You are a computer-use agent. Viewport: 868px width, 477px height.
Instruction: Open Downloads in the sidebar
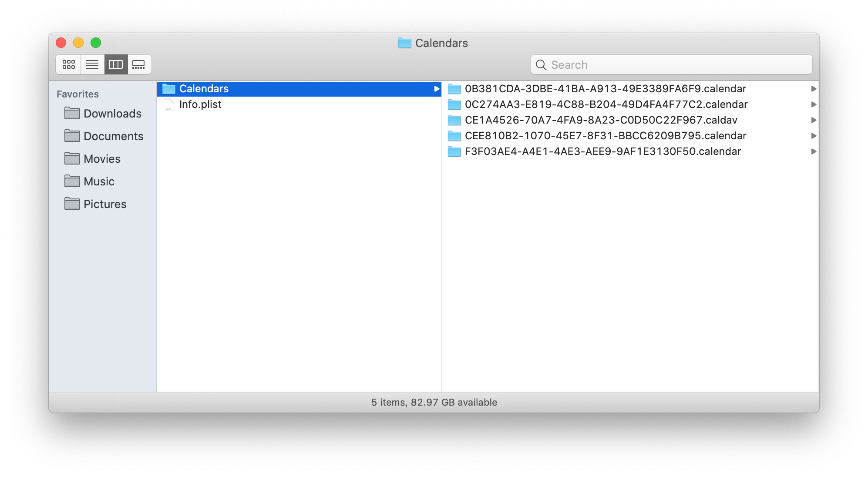[103, 114]
